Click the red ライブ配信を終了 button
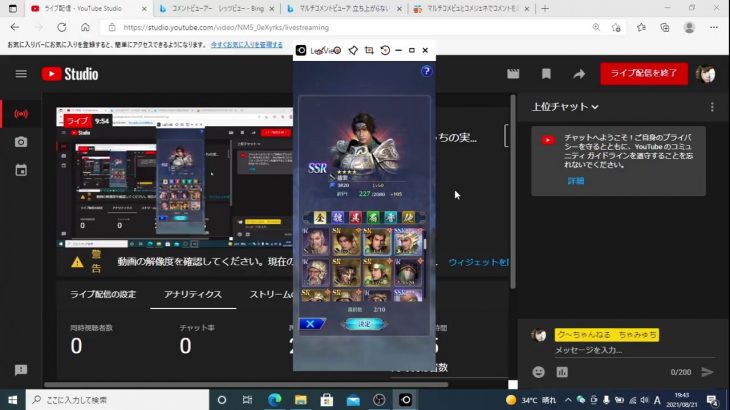This screenshot has height=410, width=730. coord(644,74)
